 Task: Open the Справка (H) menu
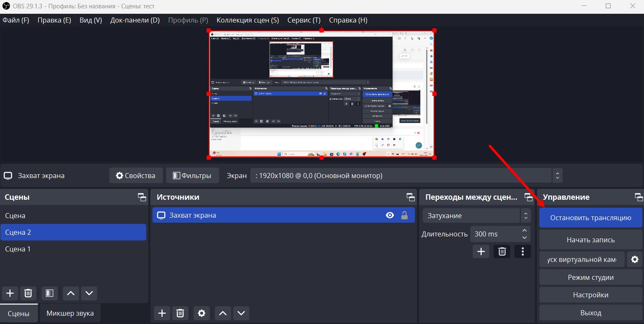[x=348, y=20]
